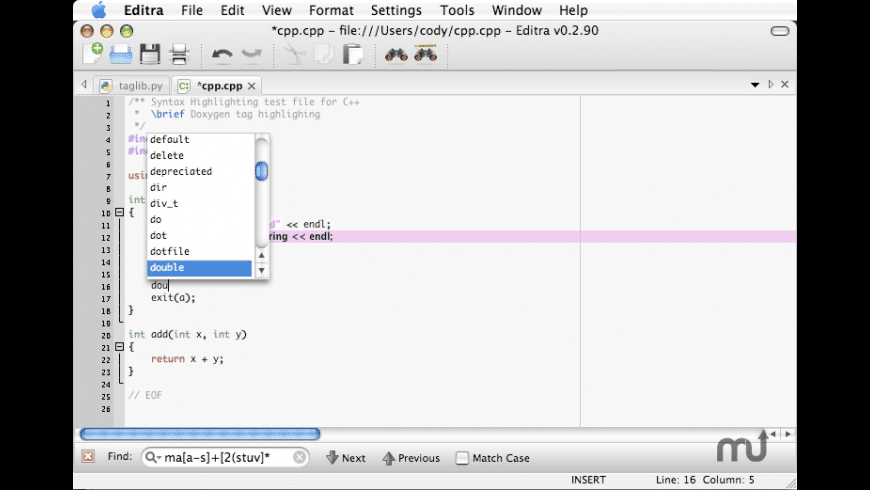This screenshot has width=870, height=490.
Task: Choose 'dotfile' in autocomplete list
Action: pyautogui.click(x=199, y=251)
